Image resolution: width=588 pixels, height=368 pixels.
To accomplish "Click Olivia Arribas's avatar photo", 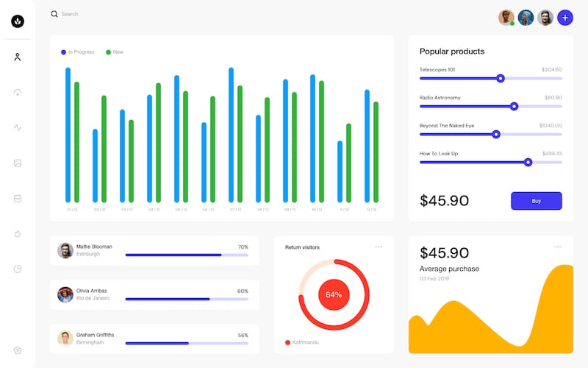I will coord(65,294).
